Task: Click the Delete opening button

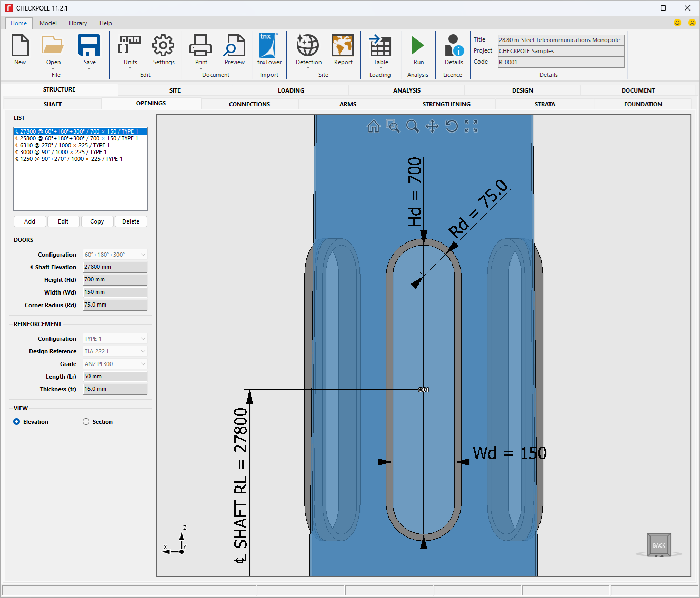Action: coord(131,221)
